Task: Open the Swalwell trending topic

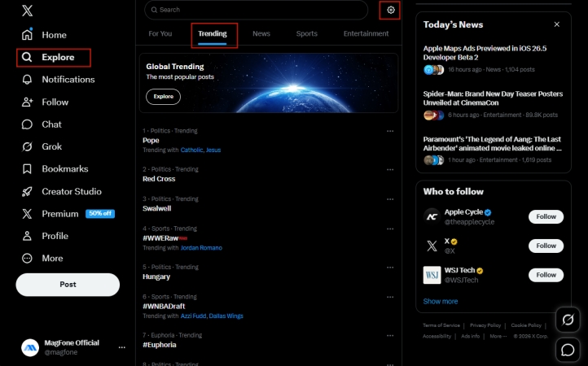Action: pyautogui.click(x=156, y=209)
